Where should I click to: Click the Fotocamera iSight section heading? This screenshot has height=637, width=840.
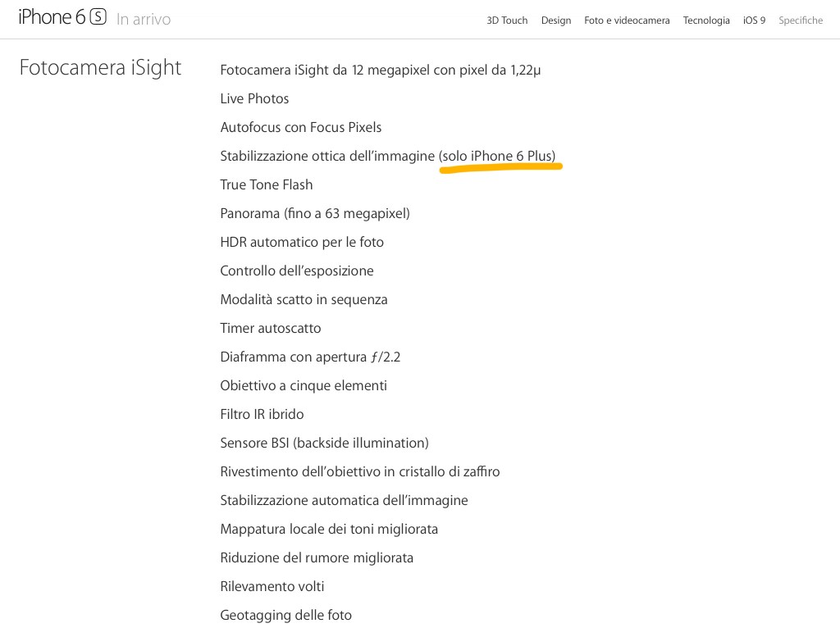point(100,67)
